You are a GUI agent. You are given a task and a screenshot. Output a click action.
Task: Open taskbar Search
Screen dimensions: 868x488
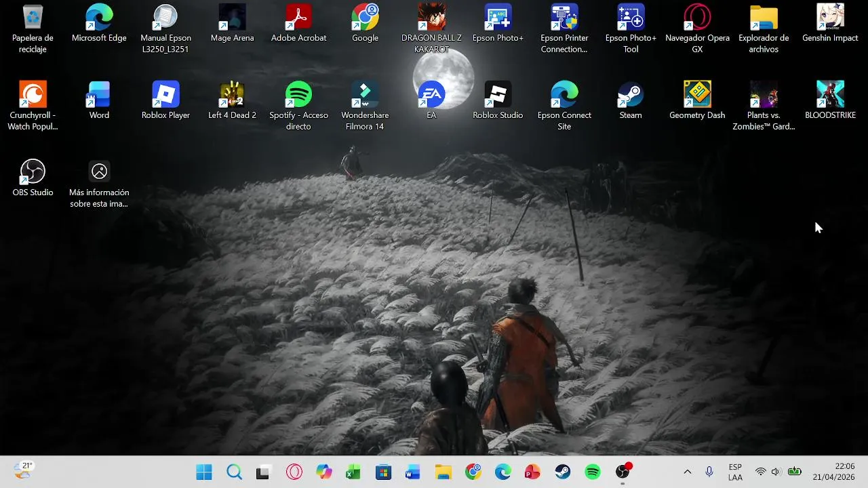234,472
